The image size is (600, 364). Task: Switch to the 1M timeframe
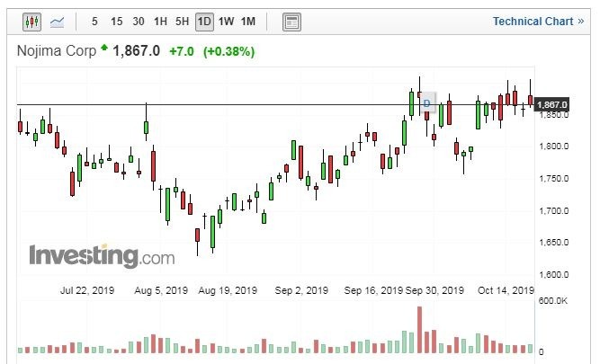click(x=248, y=22)
